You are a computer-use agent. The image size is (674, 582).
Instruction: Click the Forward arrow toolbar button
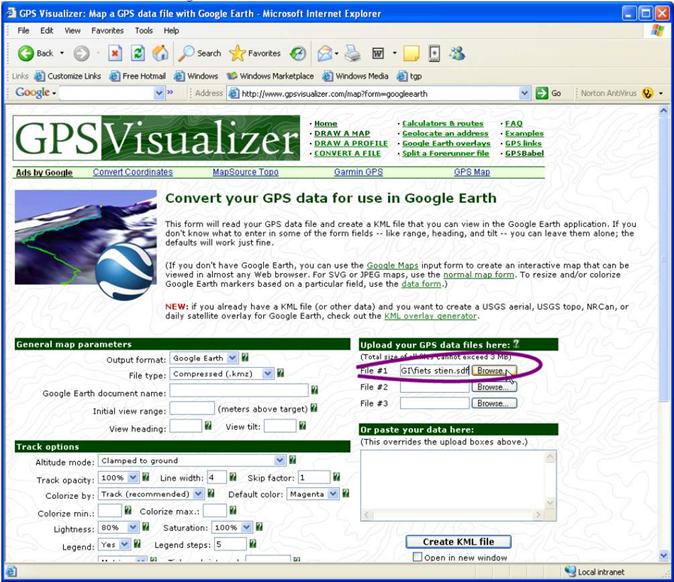[x=81, y=54]
